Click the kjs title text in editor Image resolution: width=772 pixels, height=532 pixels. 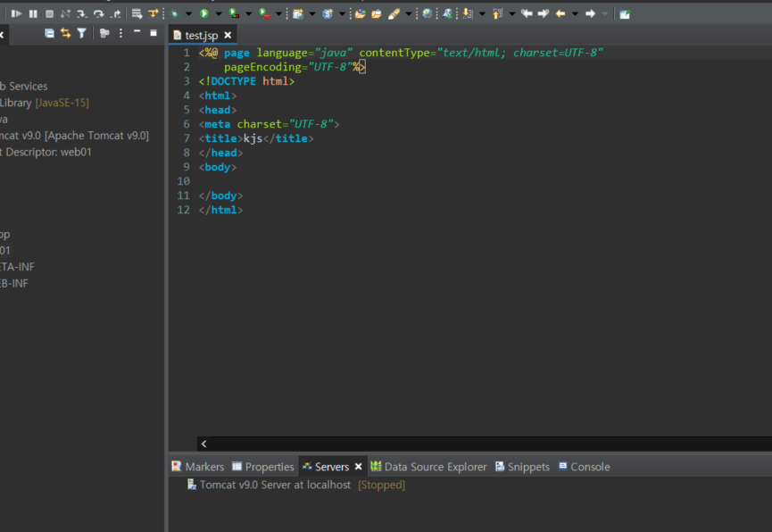tap(253, 138)
